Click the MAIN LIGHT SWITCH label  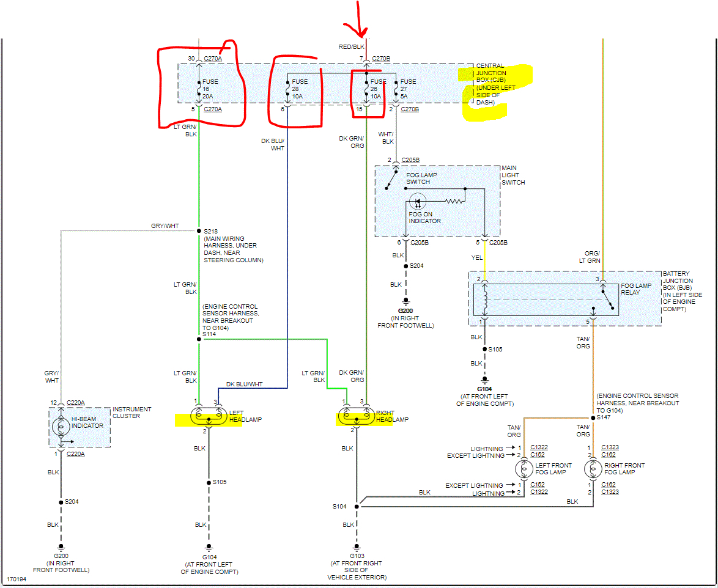(x=513, y=175)
